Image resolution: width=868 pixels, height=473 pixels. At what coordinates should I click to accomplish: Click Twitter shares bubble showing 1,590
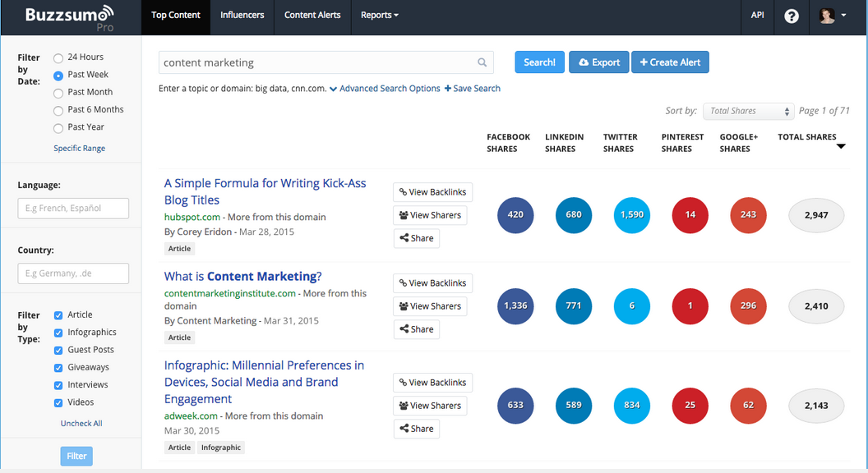[x=631, y=214]
